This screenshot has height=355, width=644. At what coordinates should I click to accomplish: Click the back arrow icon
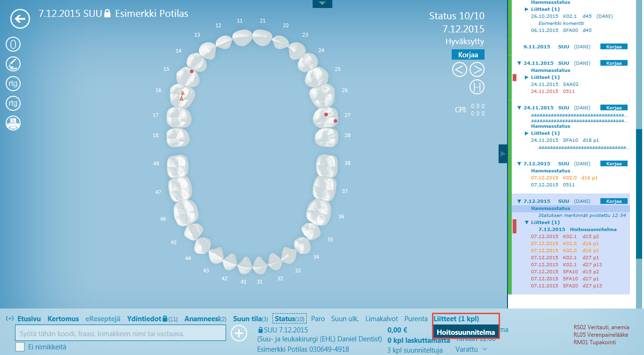tap(20, 19)
